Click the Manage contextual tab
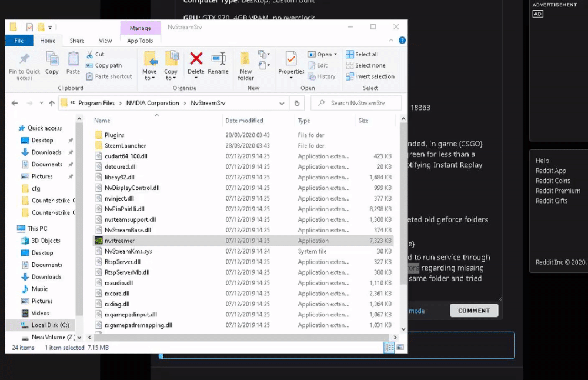The height and width of the screenshot is (380, 588). click(x=141, y=28)
